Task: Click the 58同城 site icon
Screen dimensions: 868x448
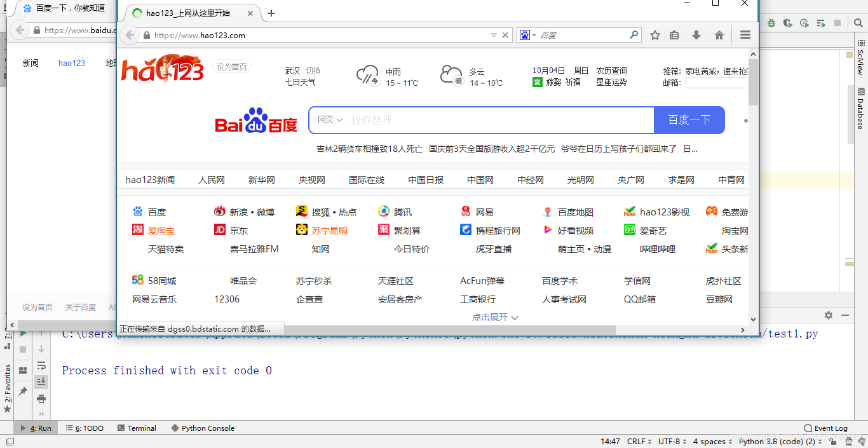Action: pyautogui.click(x=138, y=280)
